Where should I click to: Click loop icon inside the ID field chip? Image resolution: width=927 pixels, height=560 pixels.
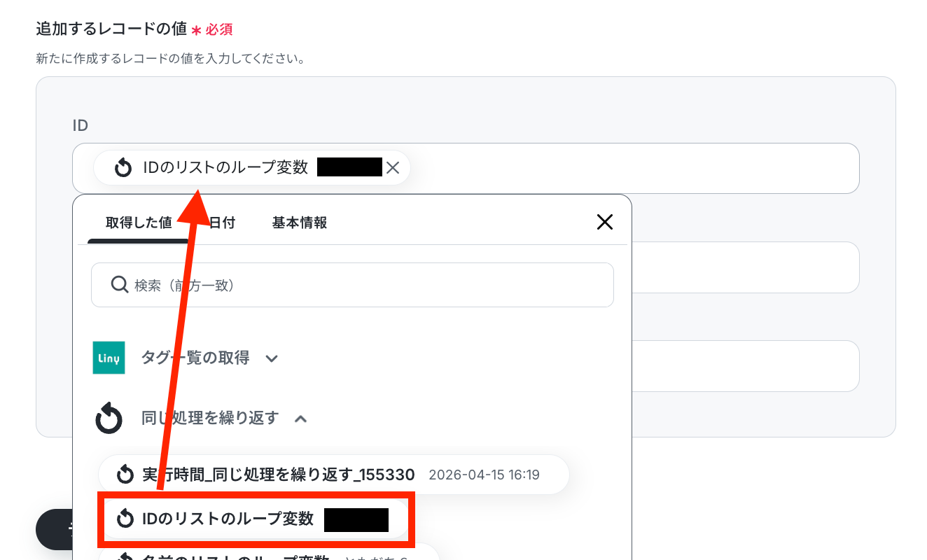point(123,168)
